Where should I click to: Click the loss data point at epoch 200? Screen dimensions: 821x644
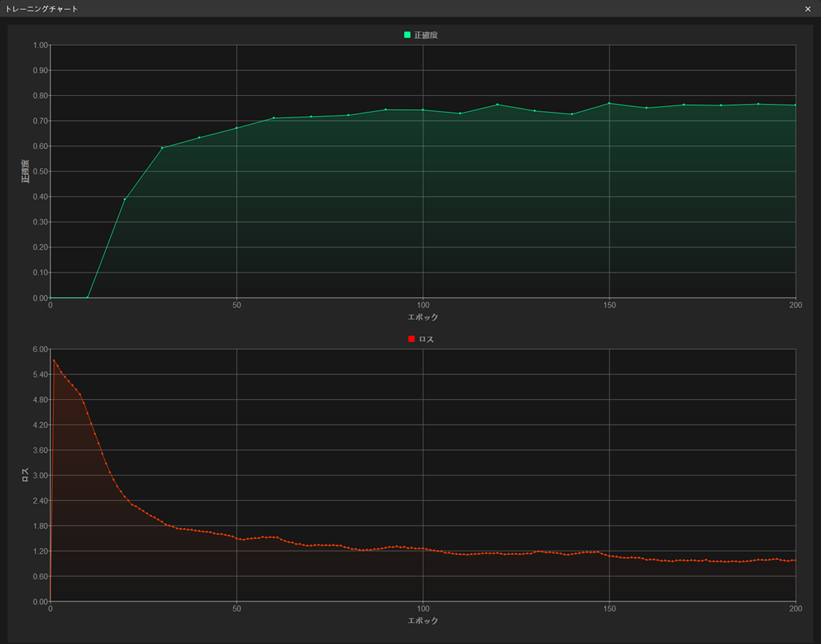795,560
